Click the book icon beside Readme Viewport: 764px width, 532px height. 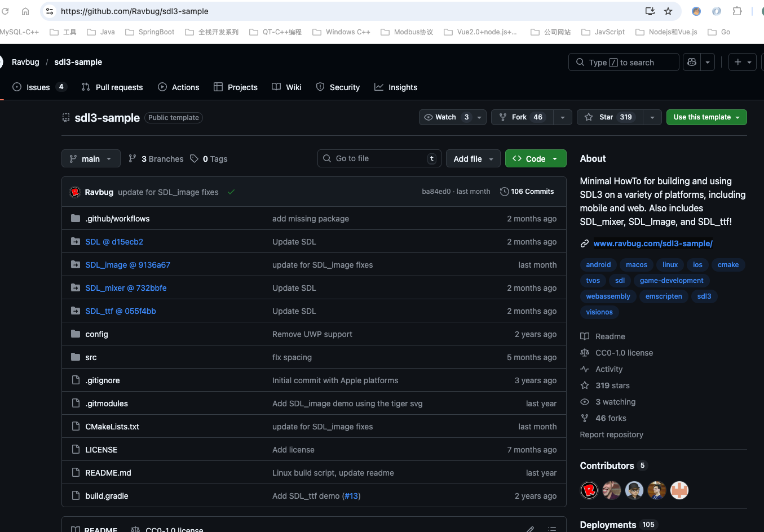tap(585, 336)
